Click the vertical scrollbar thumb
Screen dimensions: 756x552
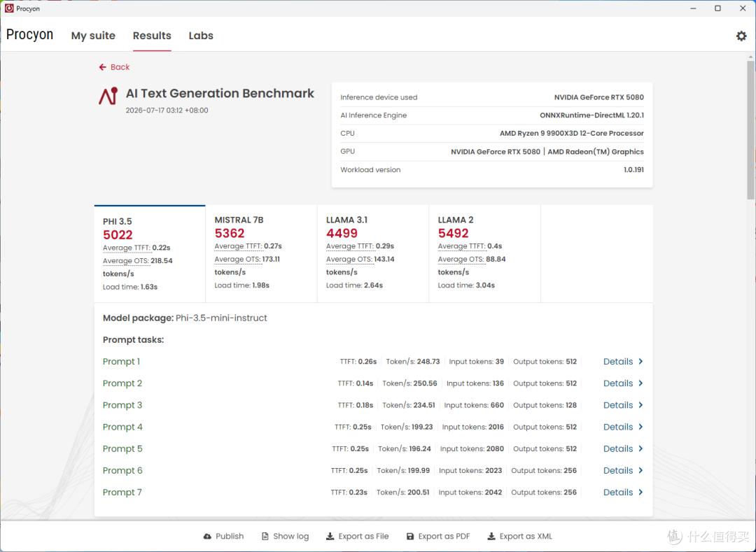750,130
